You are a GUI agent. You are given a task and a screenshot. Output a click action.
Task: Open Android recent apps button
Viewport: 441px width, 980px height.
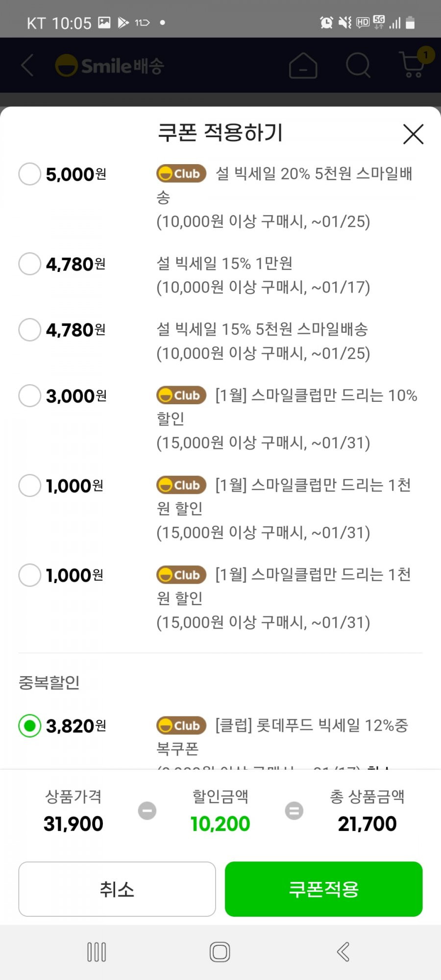[97, 952]
